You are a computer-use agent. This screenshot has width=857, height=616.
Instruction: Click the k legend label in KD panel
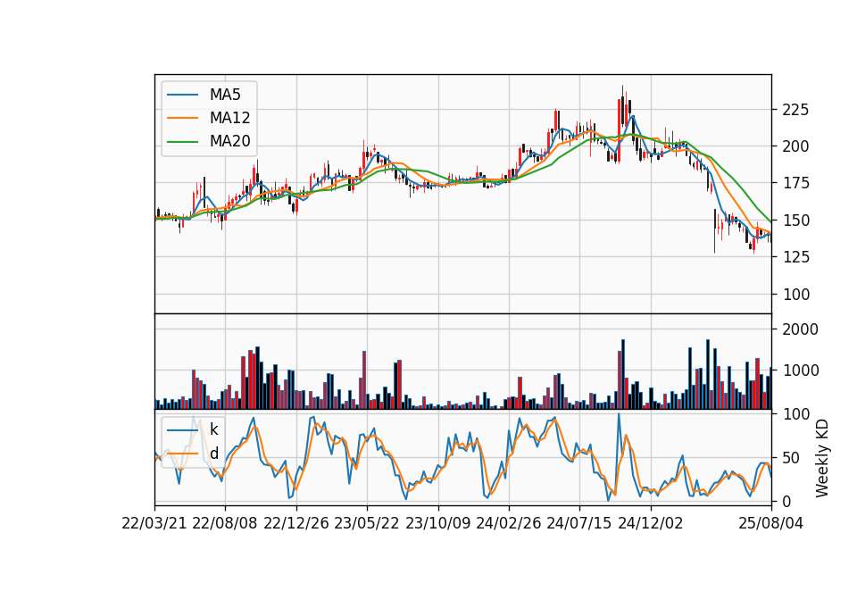[213, 429]
